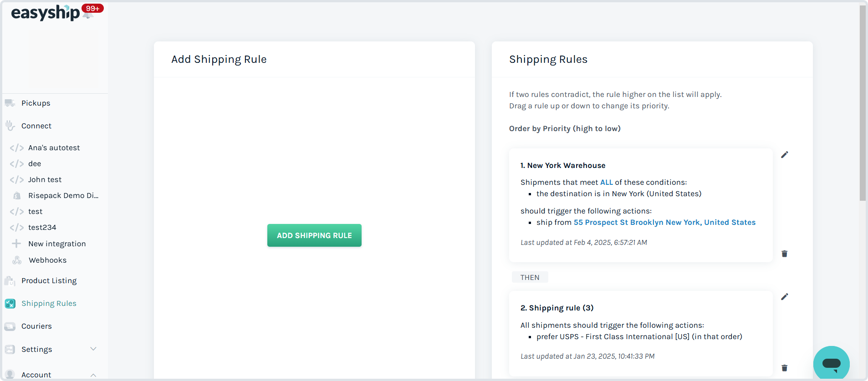The width and height of the screenshot is (868, 381).
Task: Click the 'Shipping Rules' panel heading
Action: point(548,59)
